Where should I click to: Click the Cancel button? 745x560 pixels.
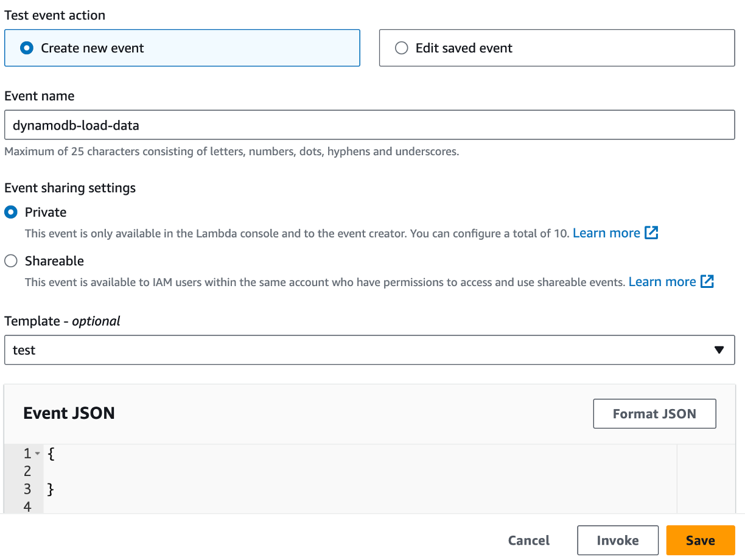point(529,541)
